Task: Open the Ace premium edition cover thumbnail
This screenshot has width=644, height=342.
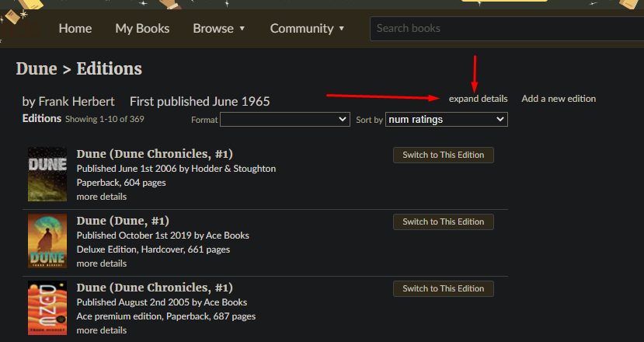Action: 47,308
